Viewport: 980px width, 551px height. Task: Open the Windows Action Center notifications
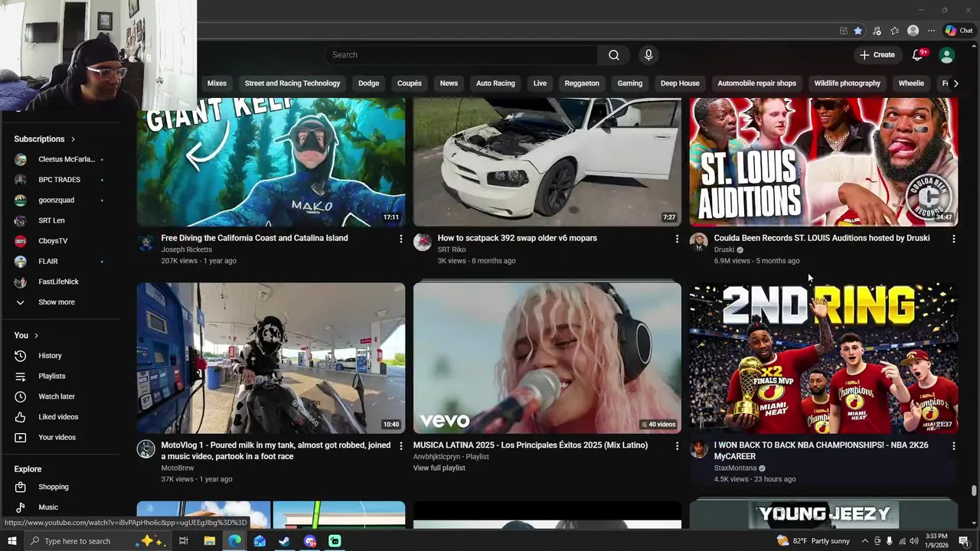[x=964, y=541]
